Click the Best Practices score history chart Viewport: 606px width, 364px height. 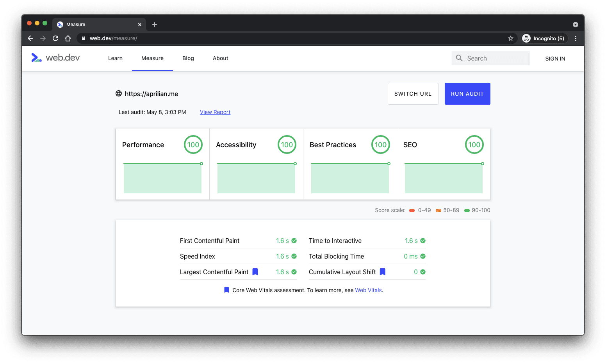click(x=350, y=178)
